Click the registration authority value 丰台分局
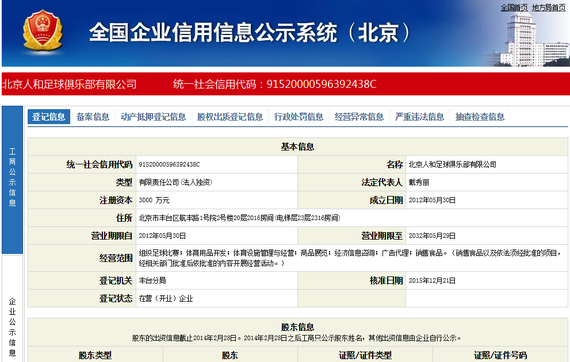The width and height of the screenshot is (570, 362). 152,281
